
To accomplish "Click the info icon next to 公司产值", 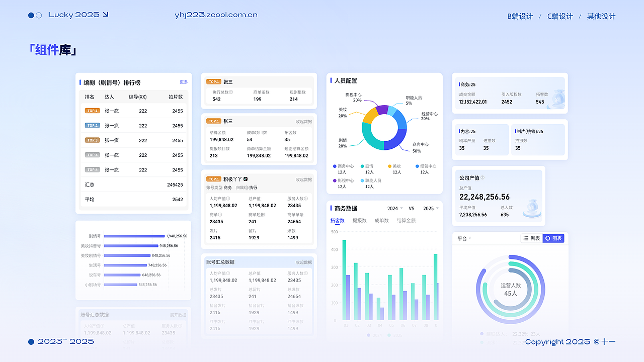I will 482,178.
